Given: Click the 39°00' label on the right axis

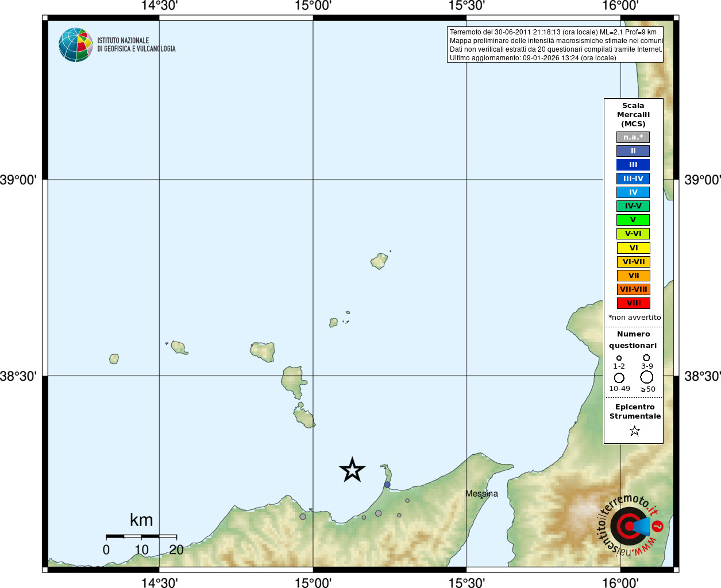Looking at the screenshot, I should (703, 180).
